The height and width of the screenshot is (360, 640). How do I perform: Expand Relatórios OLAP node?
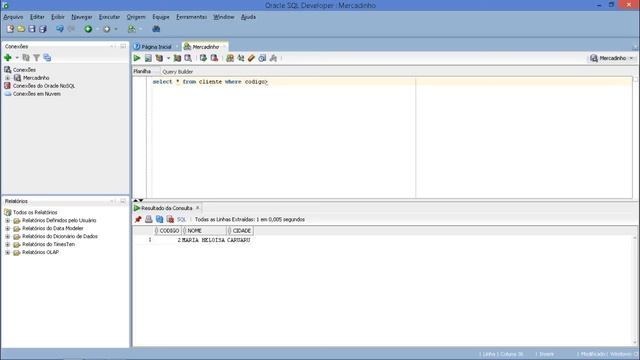[7, 252]
